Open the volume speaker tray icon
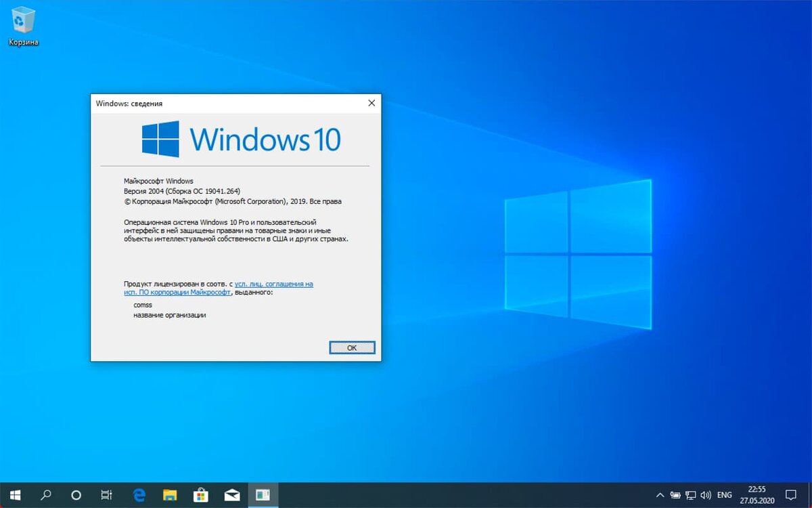The height and width of the screenshot is (508, 812). [x=706, y=495]
